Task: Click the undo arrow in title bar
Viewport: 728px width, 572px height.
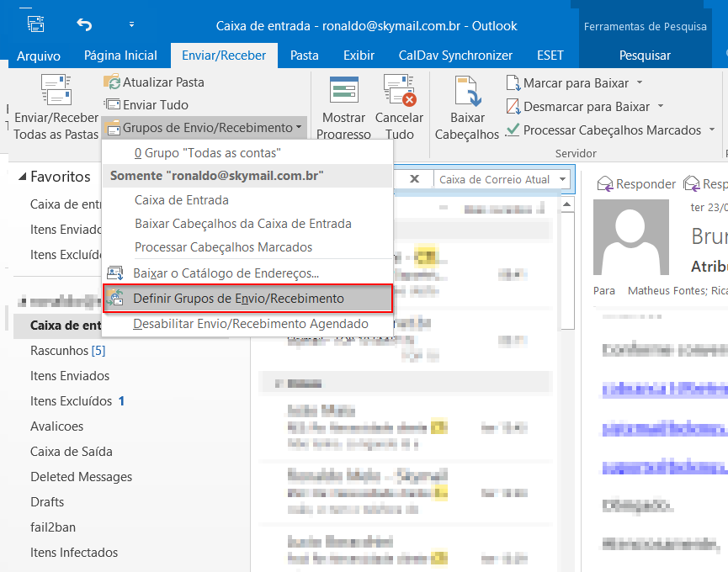Action: click(84, 24)
